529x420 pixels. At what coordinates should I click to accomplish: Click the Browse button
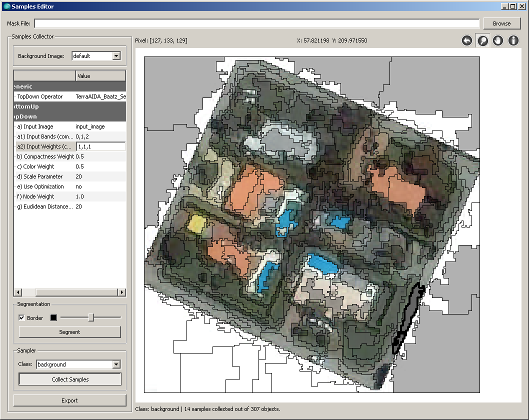[x=501, y=23]
